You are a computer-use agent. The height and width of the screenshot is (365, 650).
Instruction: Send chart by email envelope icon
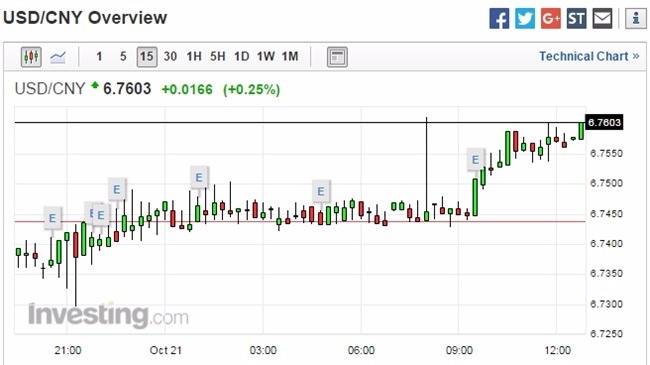point(602,19)
